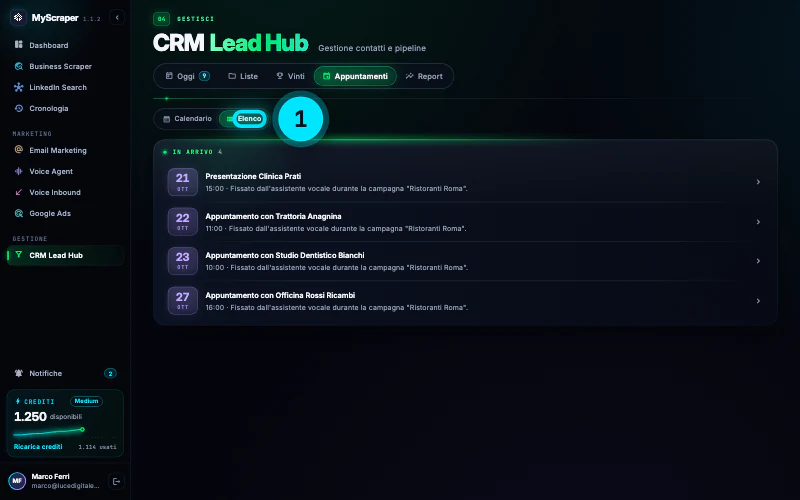Open Voice Agent page

pos(65,171)
